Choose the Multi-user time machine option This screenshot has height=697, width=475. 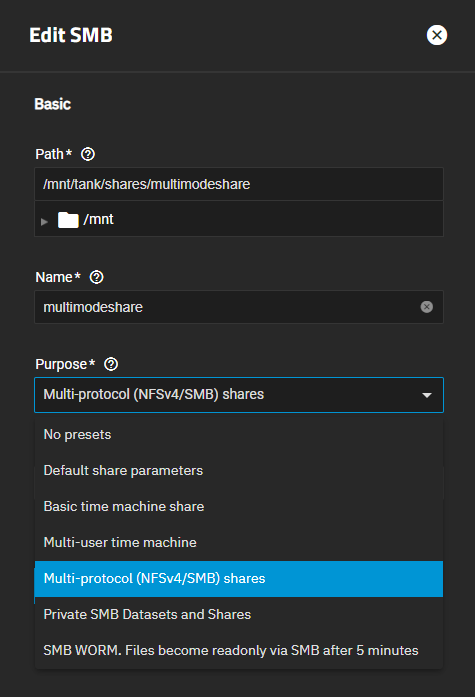(239, 543)
